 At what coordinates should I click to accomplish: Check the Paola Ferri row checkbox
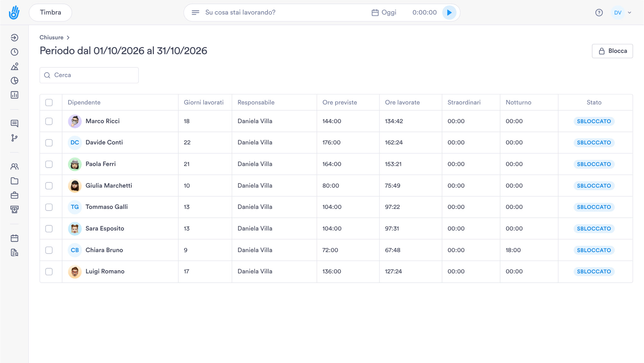[x=49, y=164]
